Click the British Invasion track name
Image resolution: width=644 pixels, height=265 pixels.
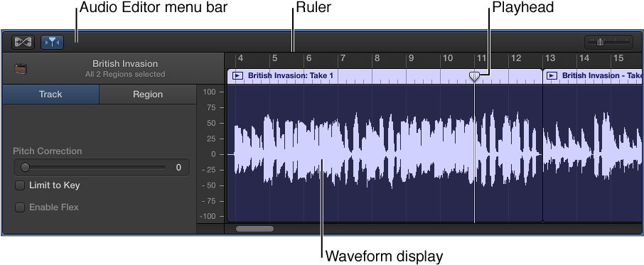tap(125, 63)
